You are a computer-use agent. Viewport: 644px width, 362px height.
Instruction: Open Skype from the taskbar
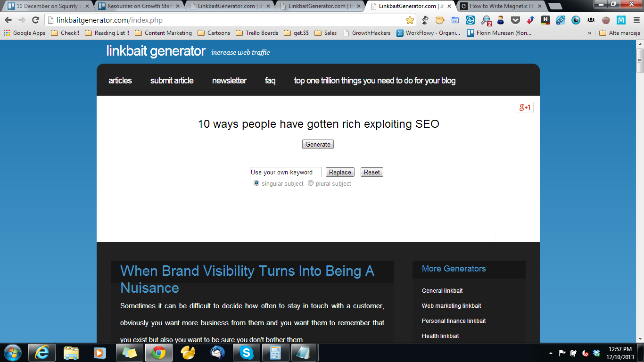tap(246, 353)
